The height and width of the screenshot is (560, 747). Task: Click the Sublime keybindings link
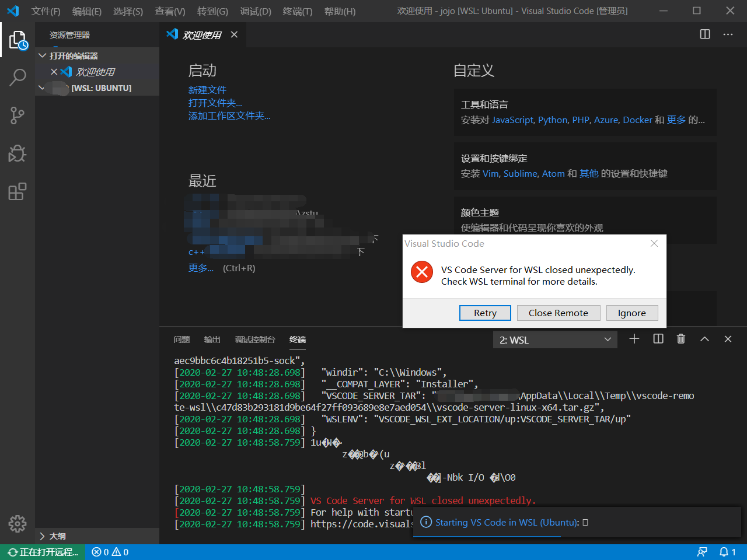[521, 173]
